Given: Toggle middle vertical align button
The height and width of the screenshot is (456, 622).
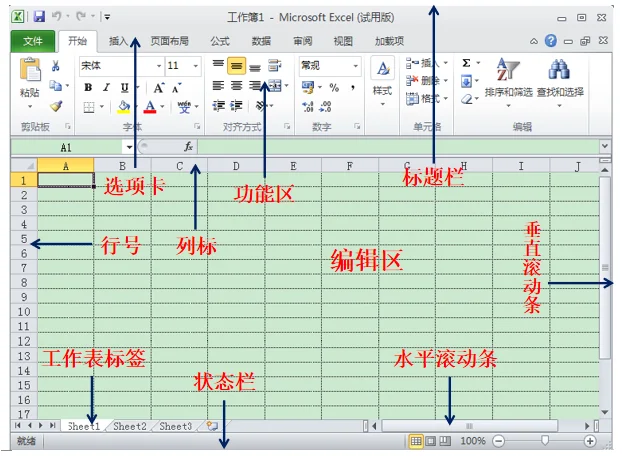Looking at the screenshot, I should coord(236,66).
